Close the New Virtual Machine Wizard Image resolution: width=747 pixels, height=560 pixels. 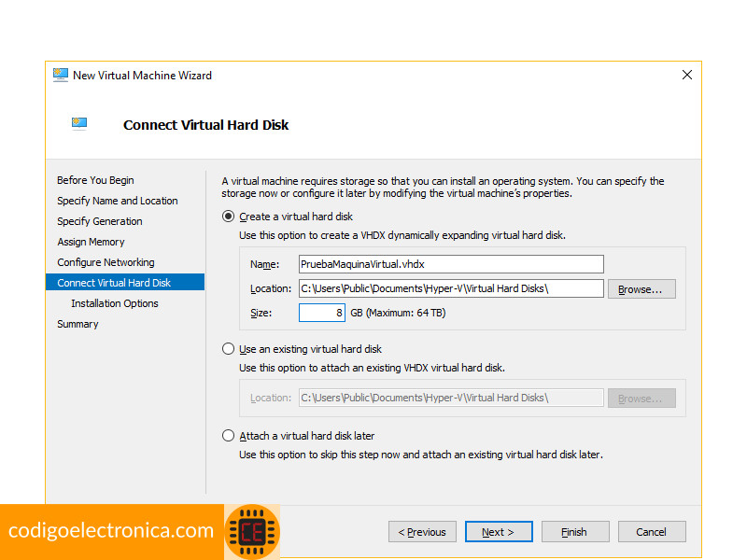coord(687,75)
